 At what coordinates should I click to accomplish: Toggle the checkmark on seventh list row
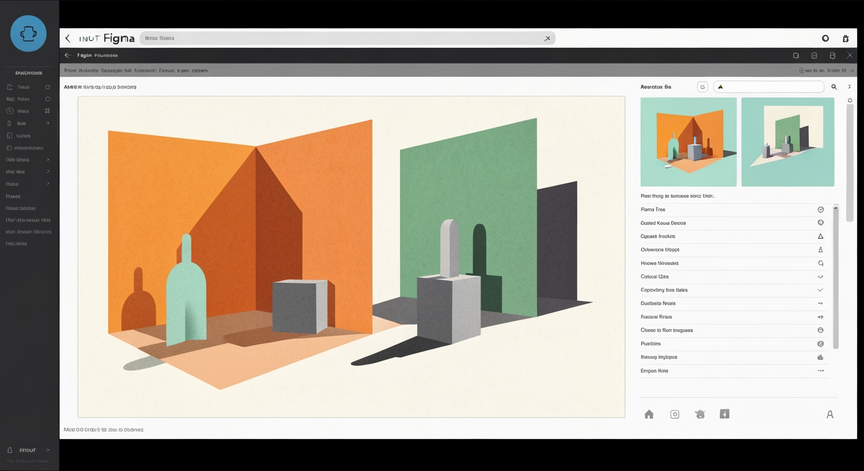pyautogui.click(x=820, y=290)
